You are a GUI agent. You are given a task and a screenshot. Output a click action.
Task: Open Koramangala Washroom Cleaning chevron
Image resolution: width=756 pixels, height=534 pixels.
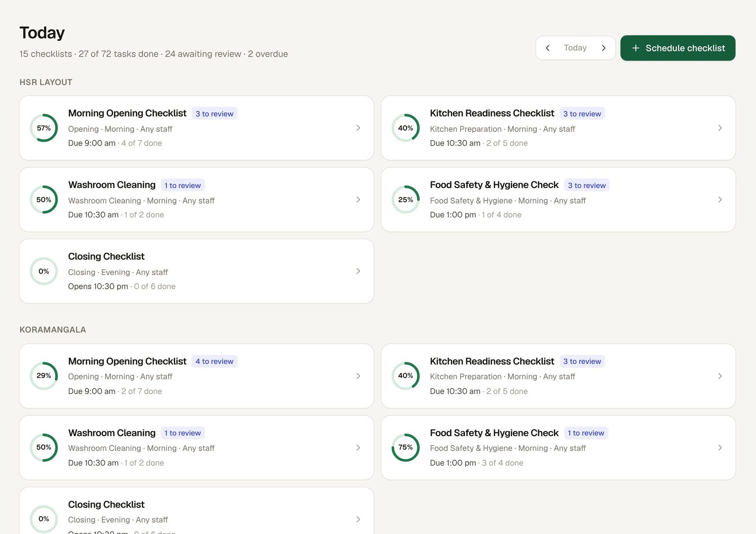pos(358,448)
